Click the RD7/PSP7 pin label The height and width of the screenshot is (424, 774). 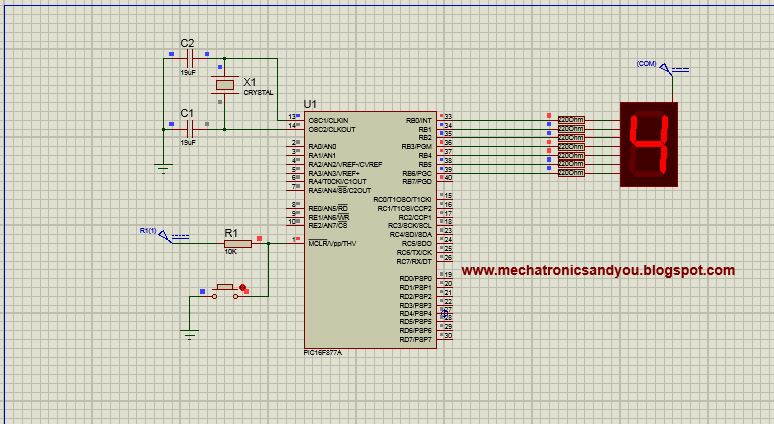point(416,340)
